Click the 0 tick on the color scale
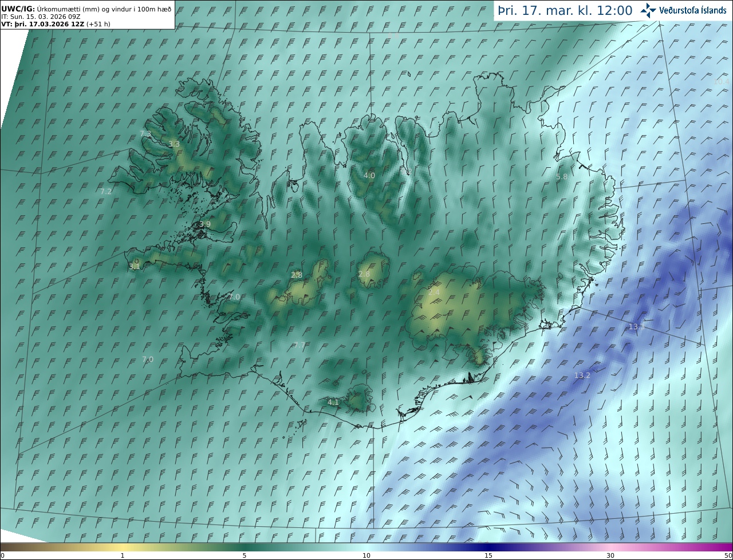Viewport: 733px width, 560px height. [2, 555]
